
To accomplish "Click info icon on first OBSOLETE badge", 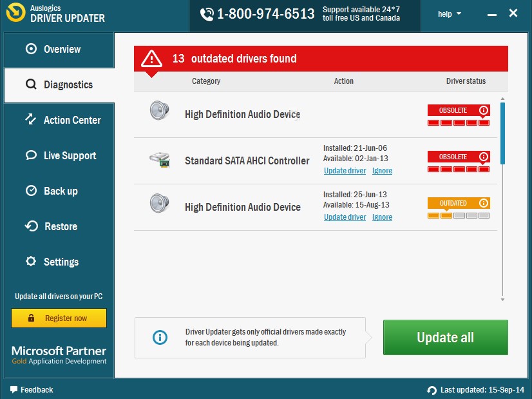I will point(484,110).
